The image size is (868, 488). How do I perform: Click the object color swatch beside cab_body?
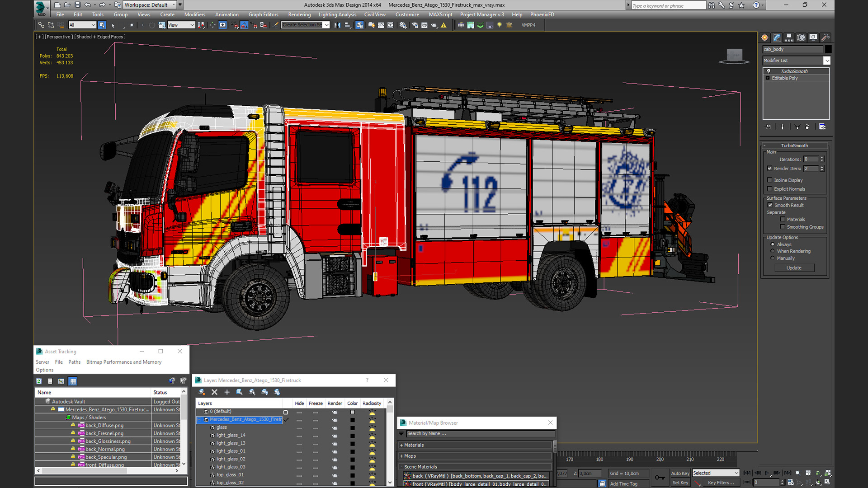tap(828, 49)
